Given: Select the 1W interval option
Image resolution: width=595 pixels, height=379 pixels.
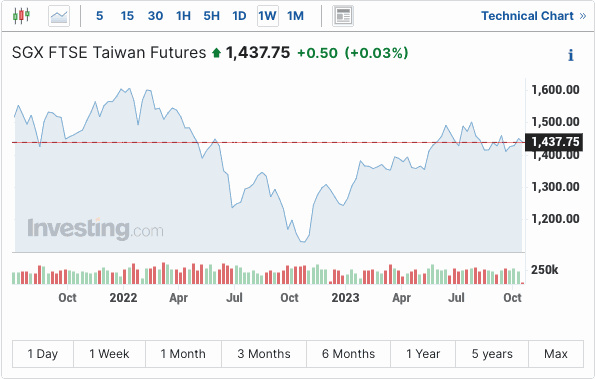Looking at the screenshot, I should coord(268,16).
